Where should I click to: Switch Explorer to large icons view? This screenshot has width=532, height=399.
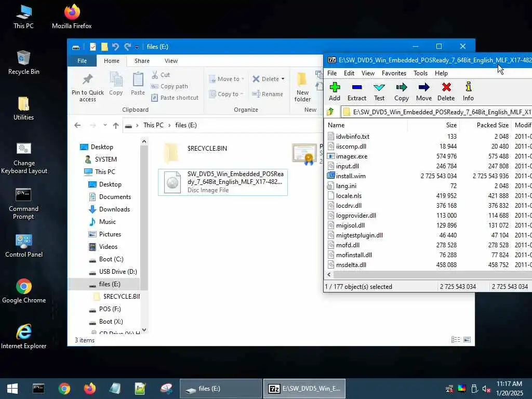click(x=467, y=340)
